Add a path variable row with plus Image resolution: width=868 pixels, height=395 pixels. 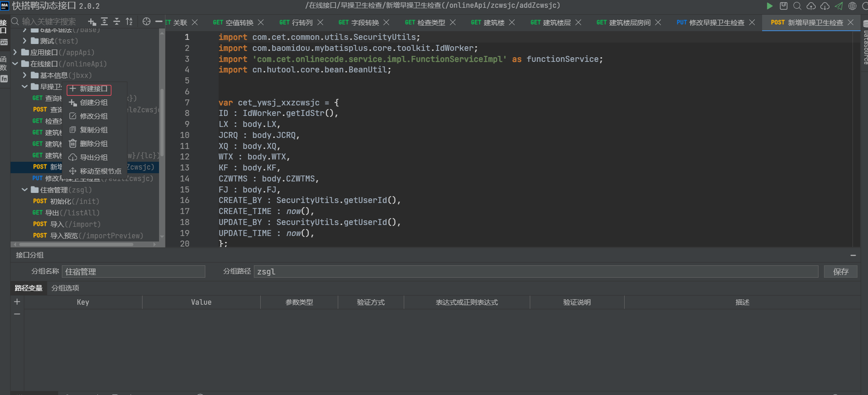click(17, 302)
